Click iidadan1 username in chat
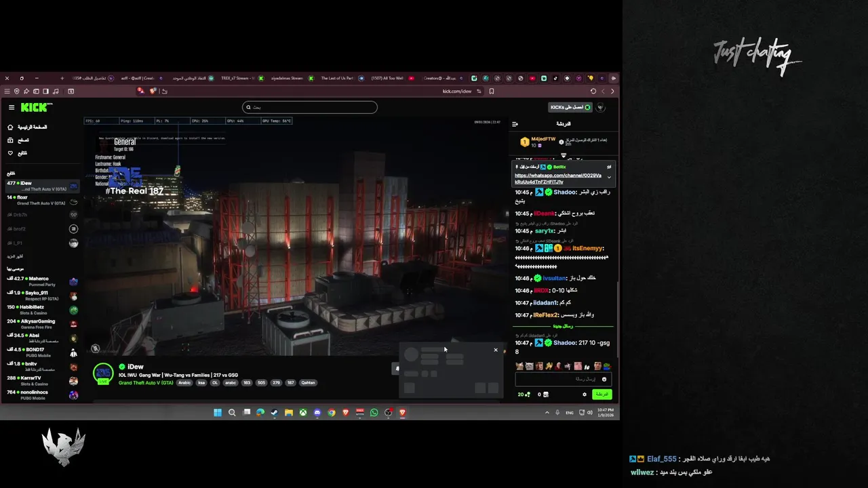This screenshot has height=488, width=868. (x=545, y=303)
